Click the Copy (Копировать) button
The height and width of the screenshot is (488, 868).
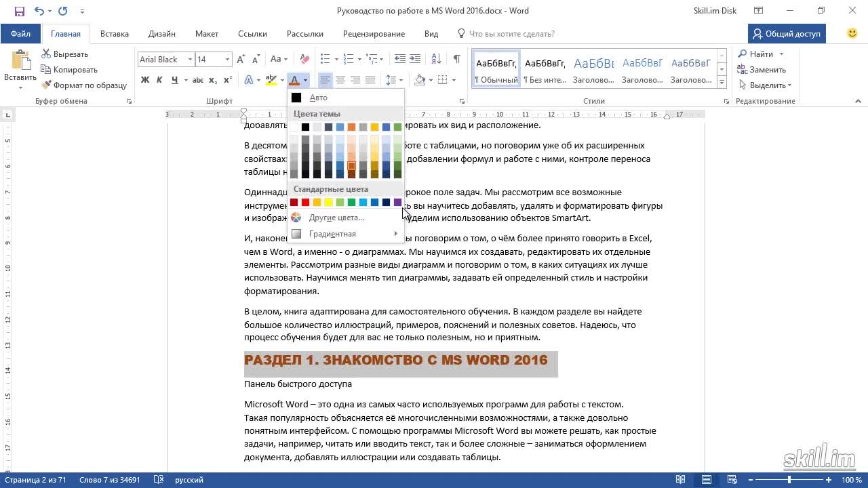click(69, 70)
